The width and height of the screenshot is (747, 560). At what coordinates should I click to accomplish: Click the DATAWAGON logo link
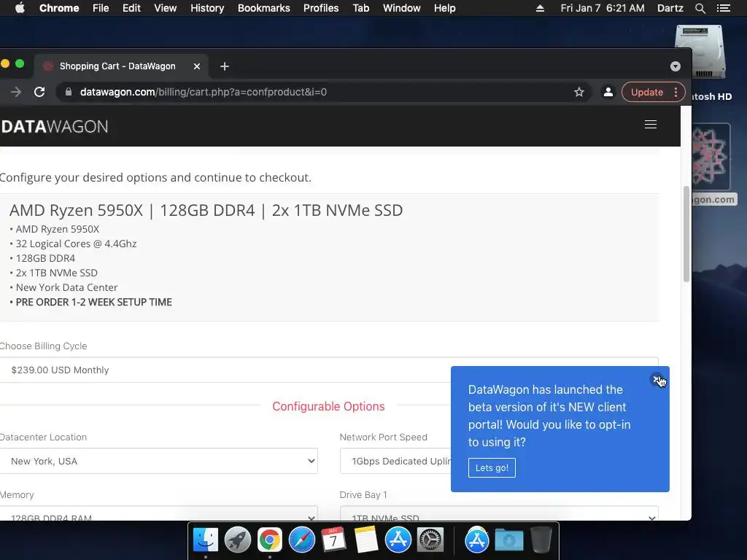pyautogui.click(x=54, y=127)
